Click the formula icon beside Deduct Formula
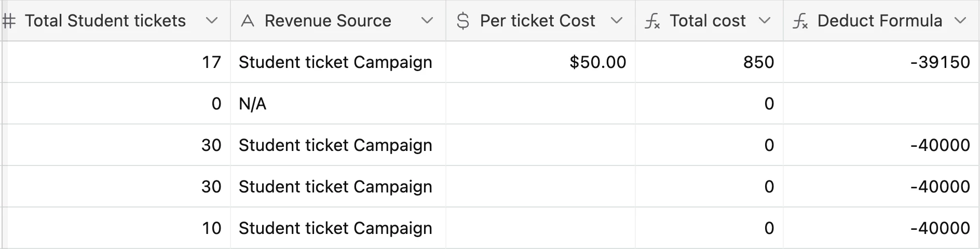The height and width of the screenshot is (249, 980). click(800, 21)
